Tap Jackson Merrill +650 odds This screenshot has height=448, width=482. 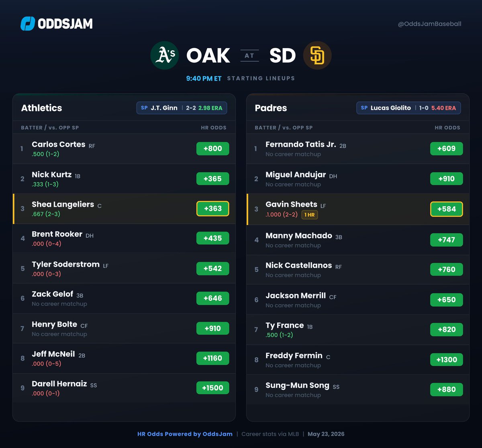(x=446, y=299)
